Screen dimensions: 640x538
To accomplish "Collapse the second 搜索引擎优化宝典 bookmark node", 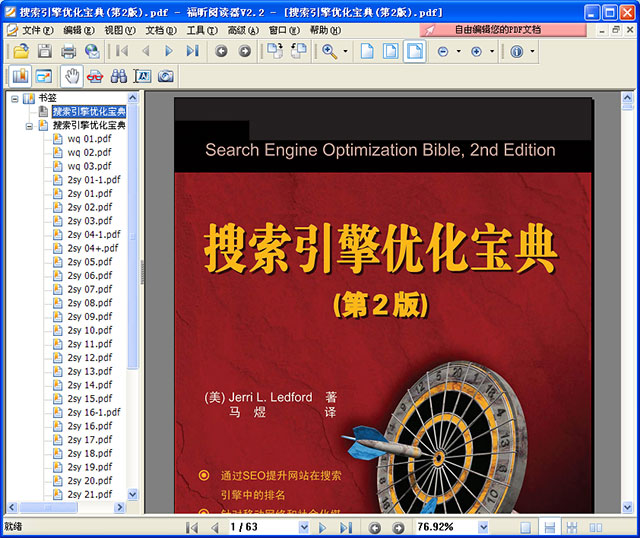I will point(29,126).
